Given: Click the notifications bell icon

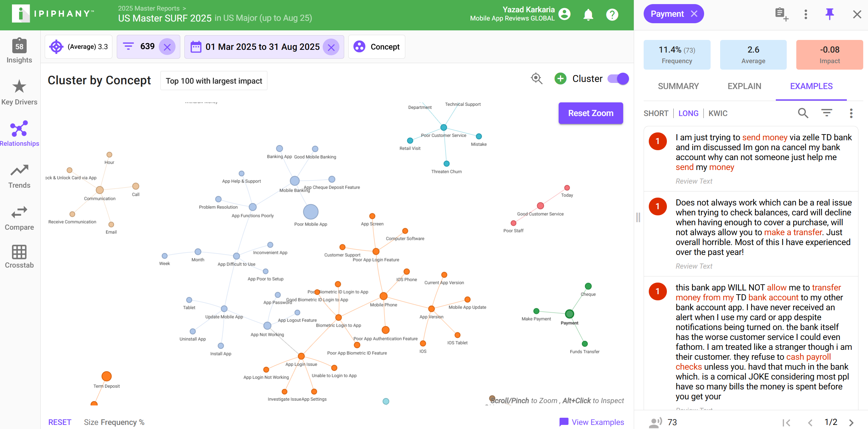Looking at the screenshot, I should pyautogui.click(x=588, y=15).
